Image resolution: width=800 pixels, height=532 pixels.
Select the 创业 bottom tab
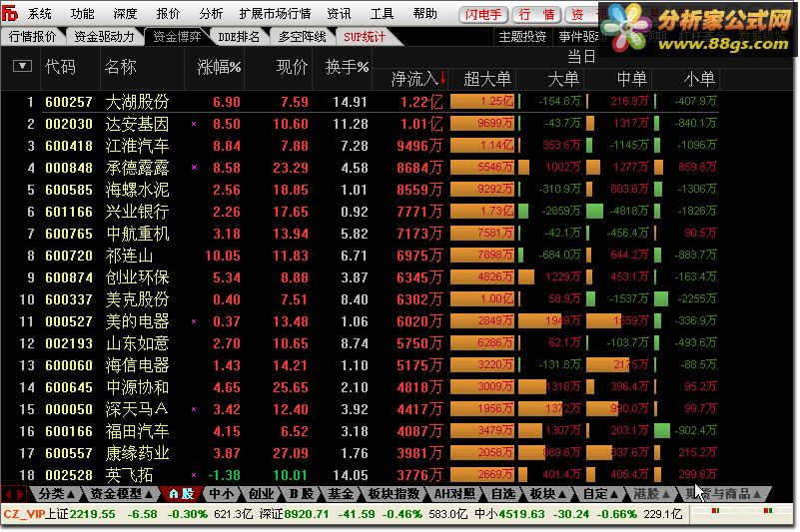tap(262, 494)
